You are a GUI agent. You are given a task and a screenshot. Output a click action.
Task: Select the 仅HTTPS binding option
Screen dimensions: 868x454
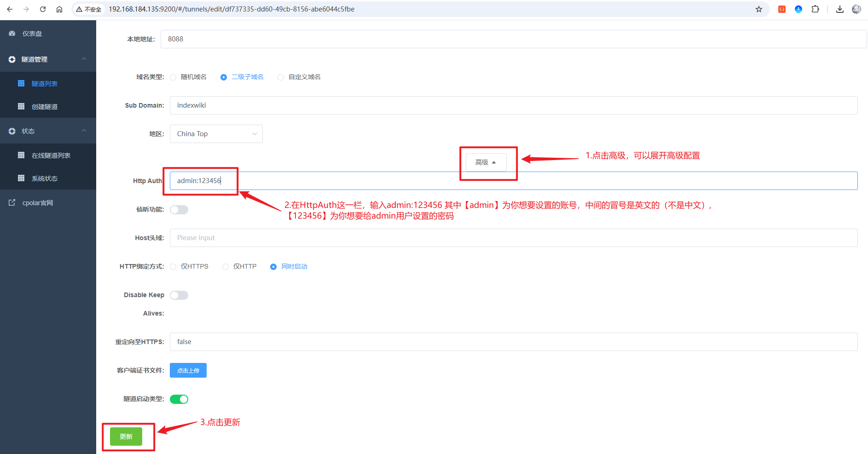[173, 267]
